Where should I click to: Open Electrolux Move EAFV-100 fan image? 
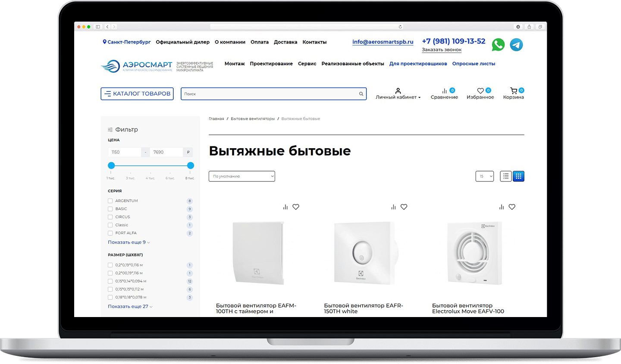(475, 253)
